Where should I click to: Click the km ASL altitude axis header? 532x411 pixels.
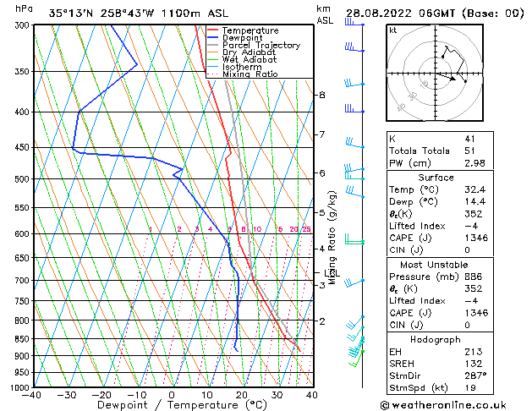coord(325,14)
